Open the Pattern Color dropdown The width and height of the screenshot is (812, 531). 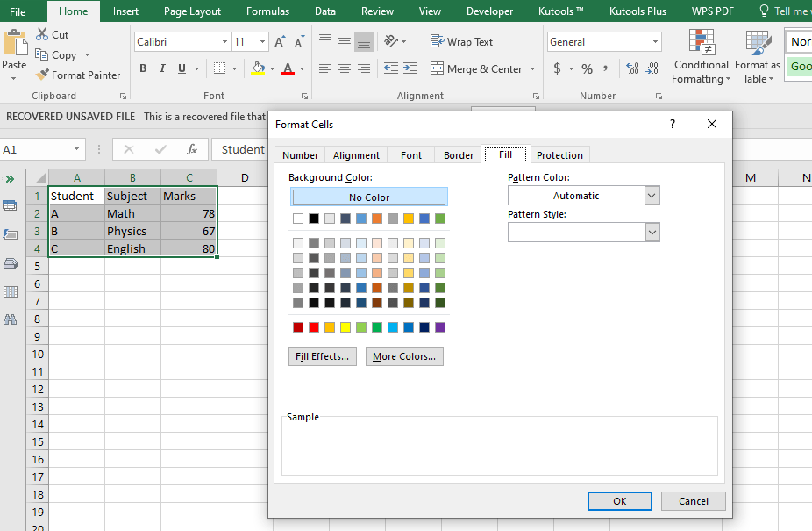point(652,196)
